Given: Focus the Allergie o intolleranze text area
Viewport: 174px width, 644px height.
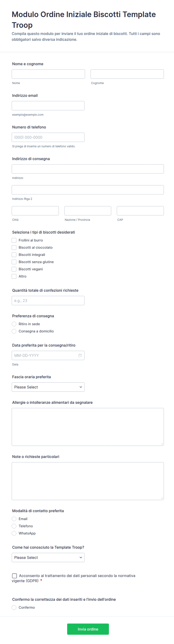Looking at the screenshot, I should pos(88,427).
